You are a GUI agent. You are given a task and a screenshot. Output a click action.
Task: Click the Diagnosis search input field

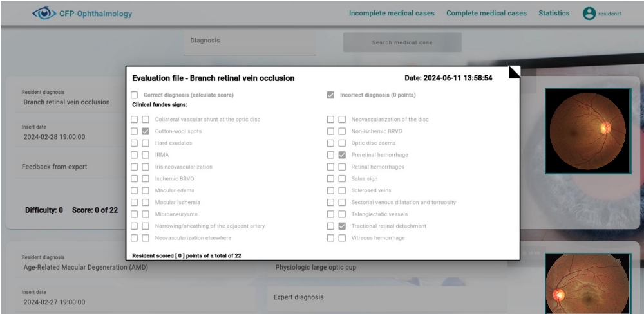pos(249,41)
